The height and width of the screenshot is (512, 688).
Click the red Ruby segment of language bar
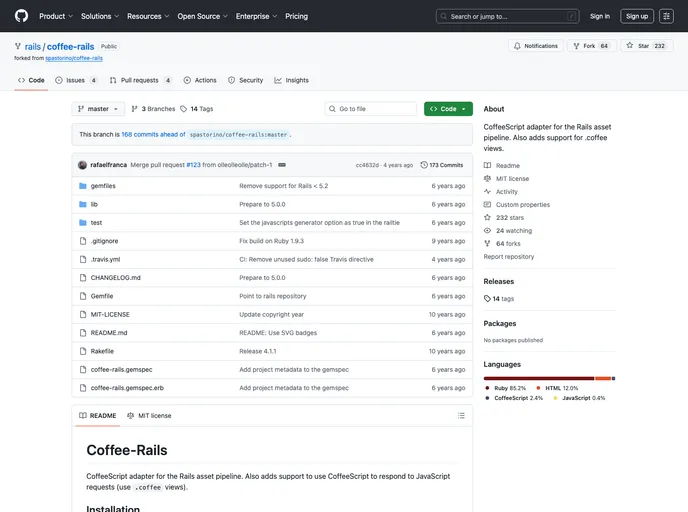click(539, 378)
